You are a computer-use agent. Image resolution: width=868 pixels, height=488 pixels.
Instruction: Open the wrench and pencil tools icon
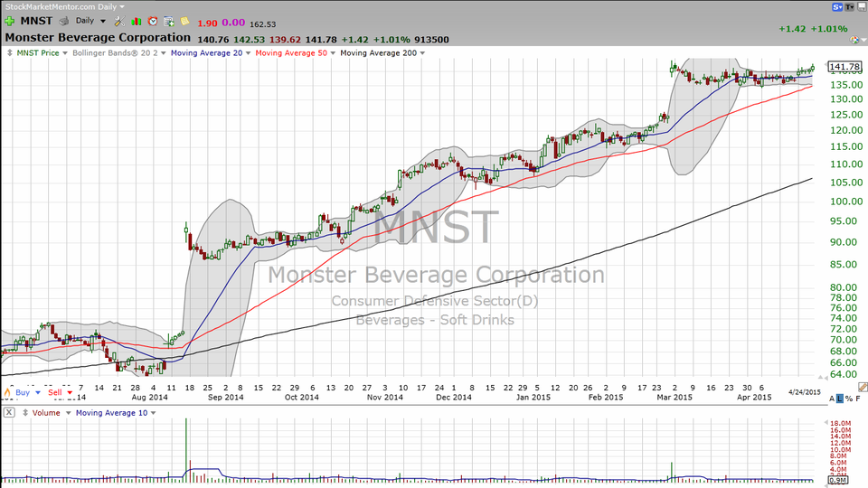(119, 22)
